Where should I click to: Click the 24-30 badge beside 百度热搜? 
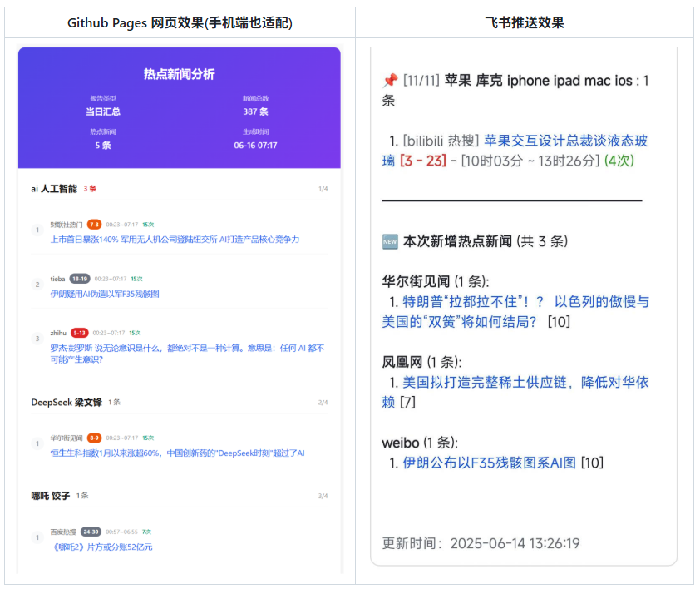[91, 532]
